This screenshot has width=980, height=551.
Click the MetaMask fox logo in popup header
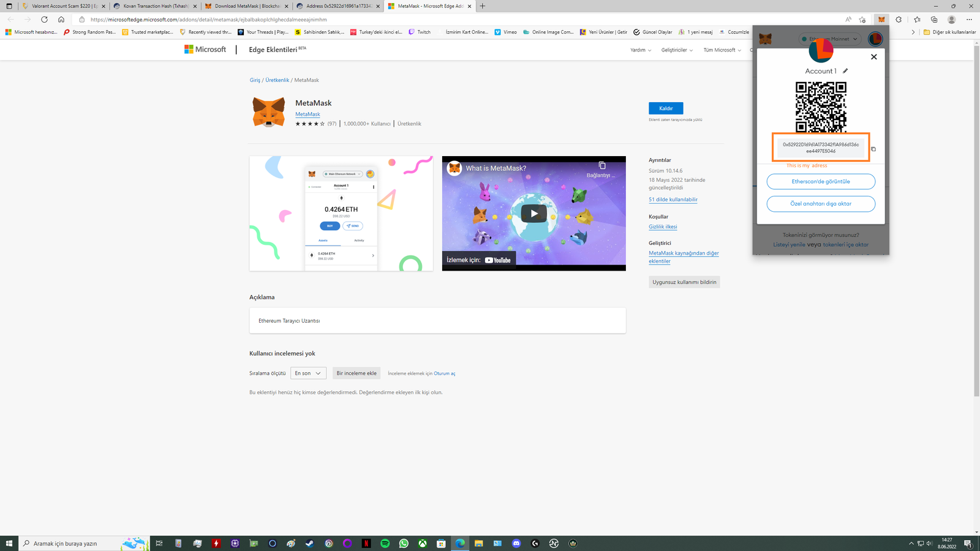pos(766,39)
